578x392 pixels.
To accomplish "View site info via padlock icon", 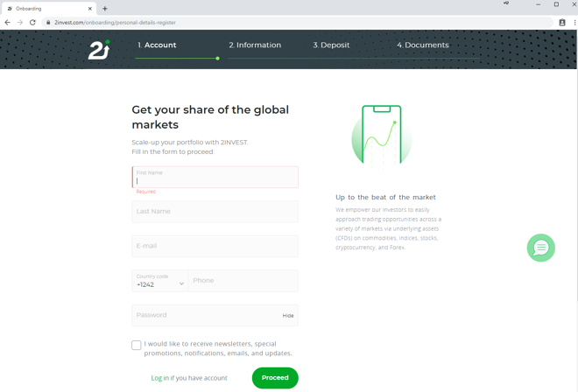I will click(x=48, y=23).
